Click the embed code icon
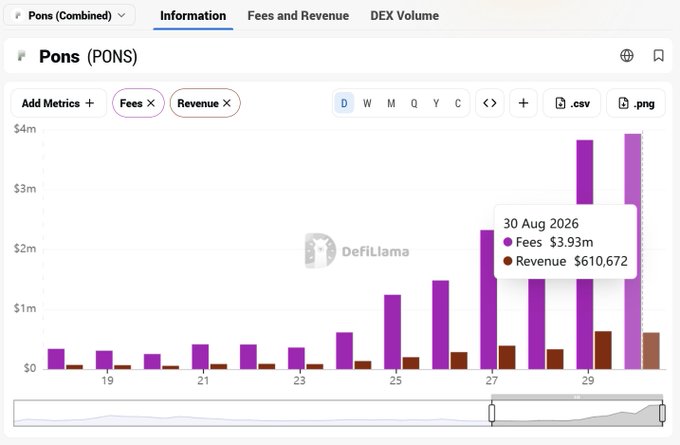 click(490, 103)
